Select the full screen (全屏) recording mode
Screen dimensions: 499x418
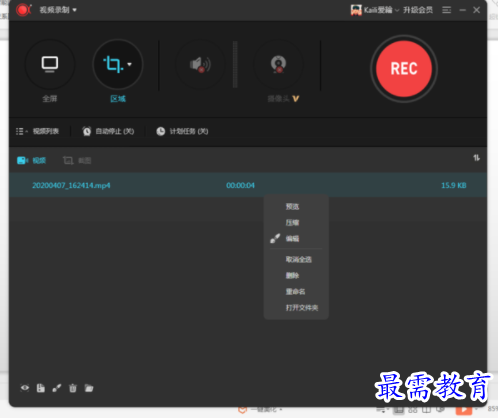50,64
